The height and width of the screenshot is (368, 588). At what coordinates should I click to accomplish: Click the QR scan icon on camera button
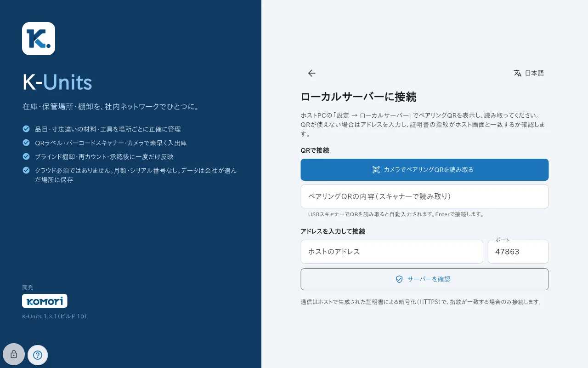376,170
